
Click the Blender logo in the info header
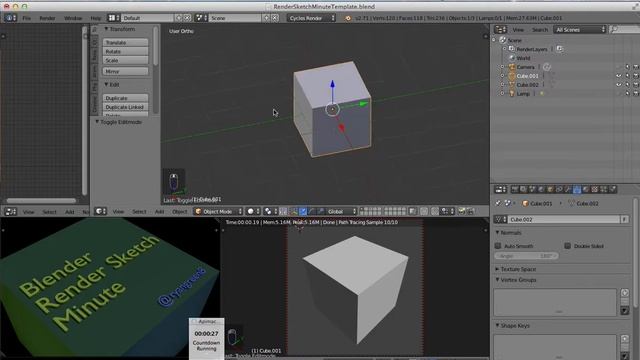[348, 18]
